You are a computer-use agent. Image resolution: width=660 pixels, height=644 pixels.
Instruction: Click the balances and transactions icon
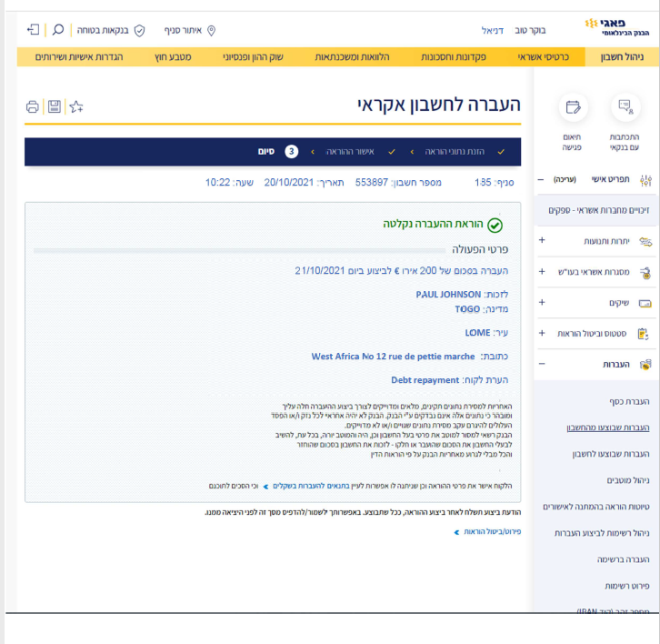645,241
